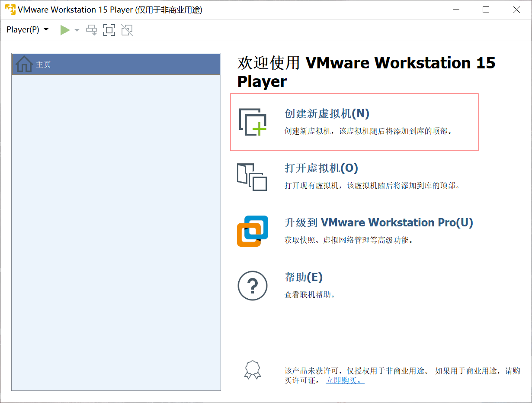Click the license ribbon badge icon
Image resolution: width=532 pixels, height=403 pixels.
click(x=253, y=371)
